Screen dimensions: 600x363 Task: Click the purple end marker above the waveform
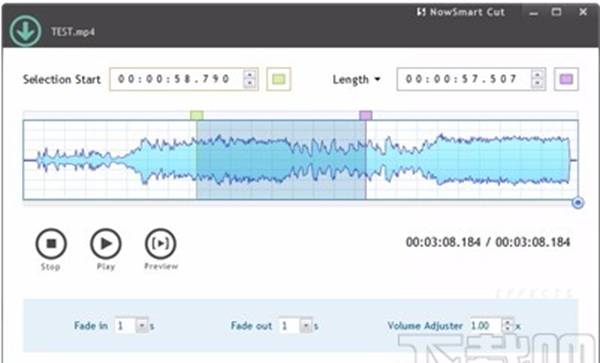365,115
